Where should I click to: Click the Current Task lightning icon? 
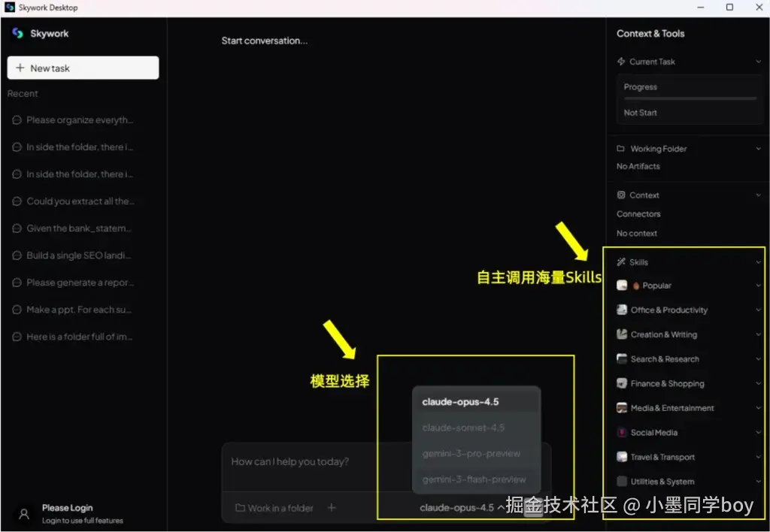pyautogui.click(x=621, y=62)
